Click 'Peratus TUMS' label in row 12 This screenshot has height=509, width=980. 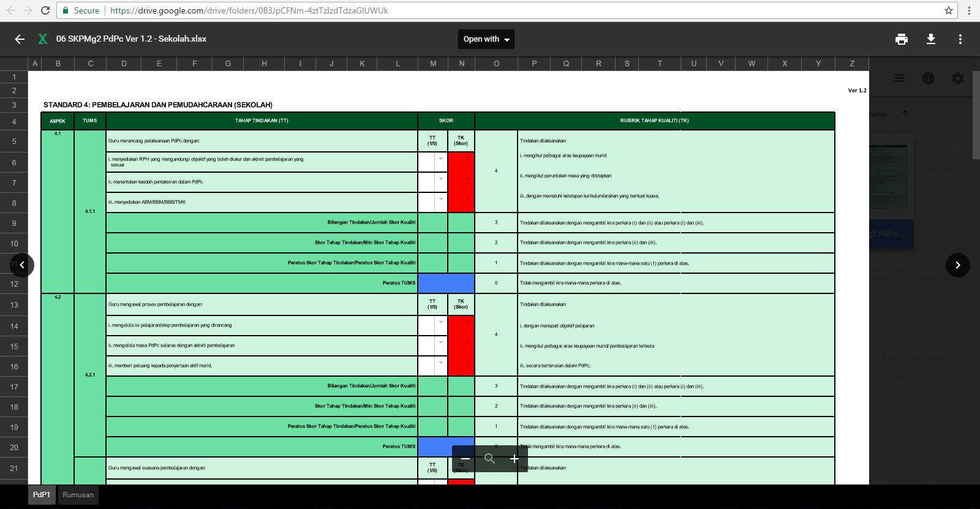tap(399, 283)
